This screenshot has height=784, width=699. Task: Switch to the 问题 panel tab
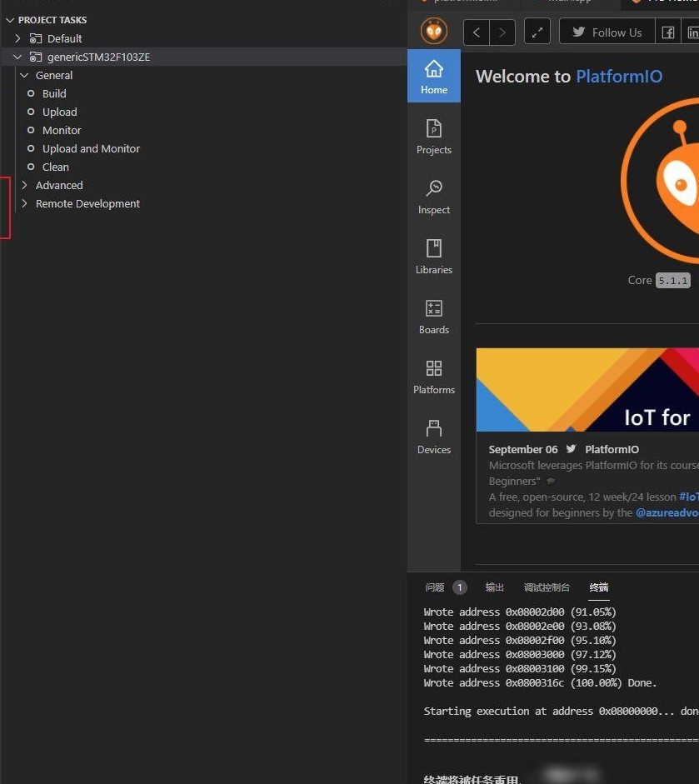pos(435,587)
